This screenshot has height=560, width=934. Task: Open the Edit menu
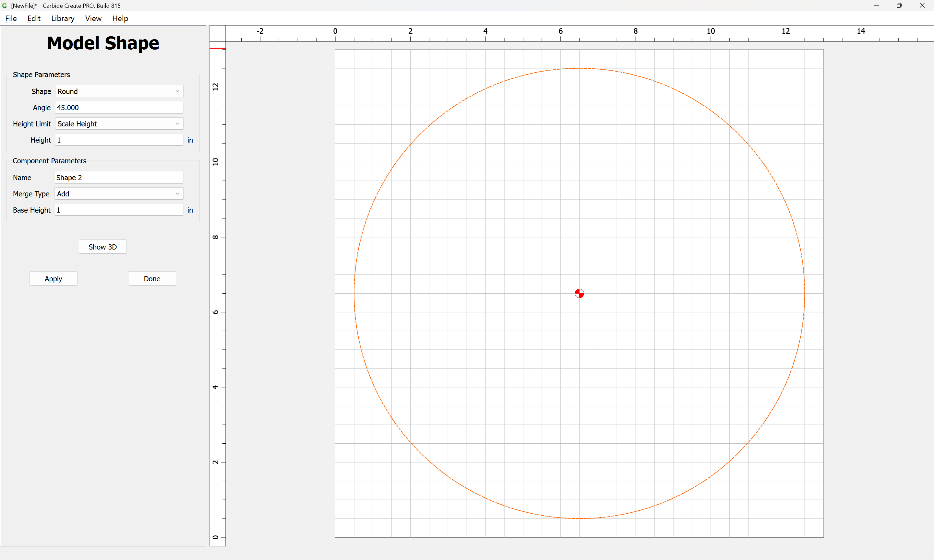[34, 18]
